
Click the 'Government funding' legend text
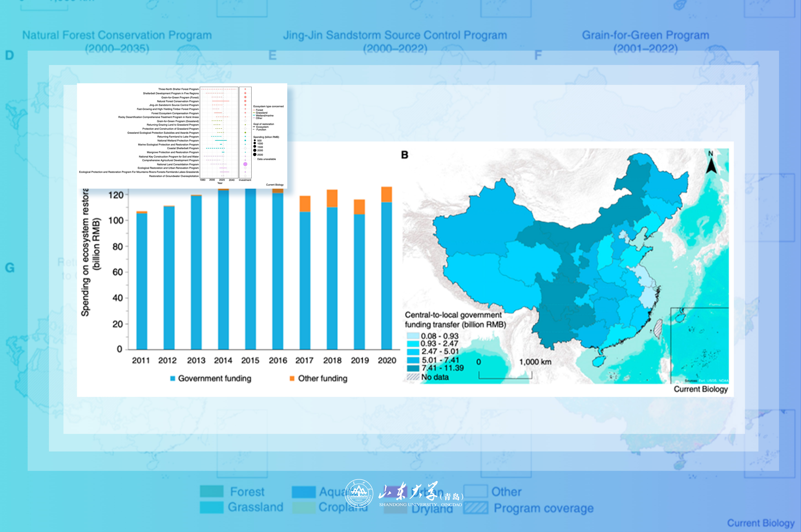(x=215, y=378)
